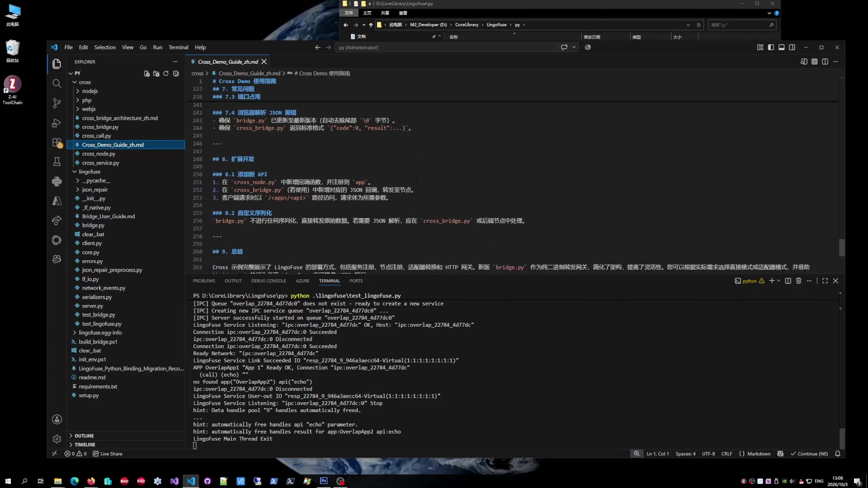Viewport: 868px width, 488px height.
Task: Toggle the primary side bar layout
Action: click(x=771, y=47)
